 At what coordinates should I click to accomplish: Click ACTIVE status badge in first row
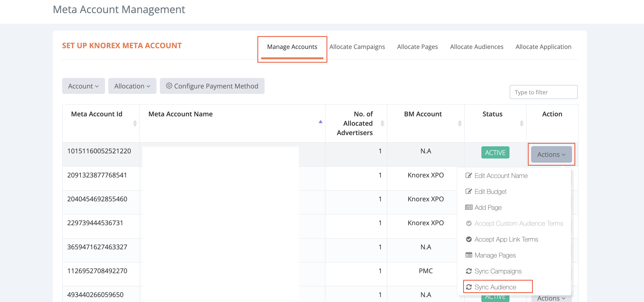(495, 152)
